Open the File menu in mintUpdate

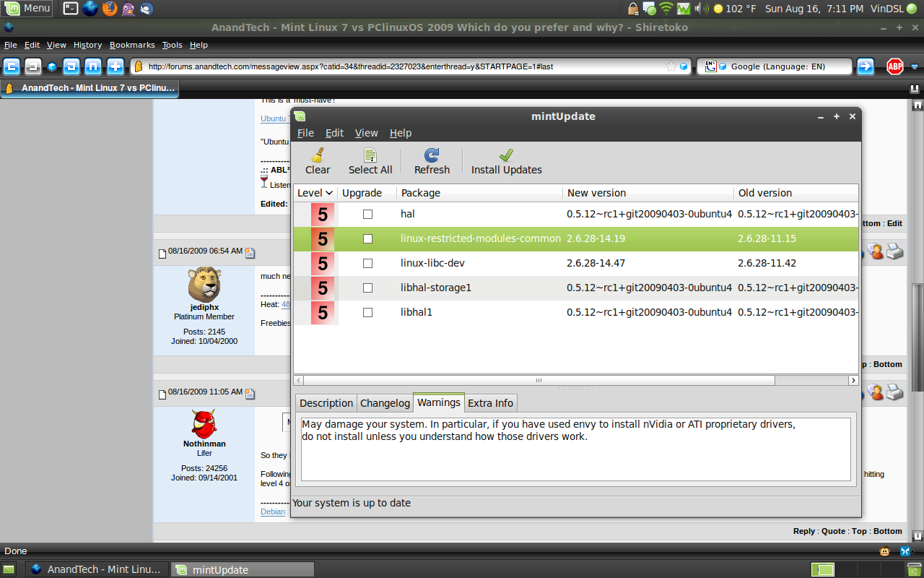pyautogui.click(x=305, y=133)
